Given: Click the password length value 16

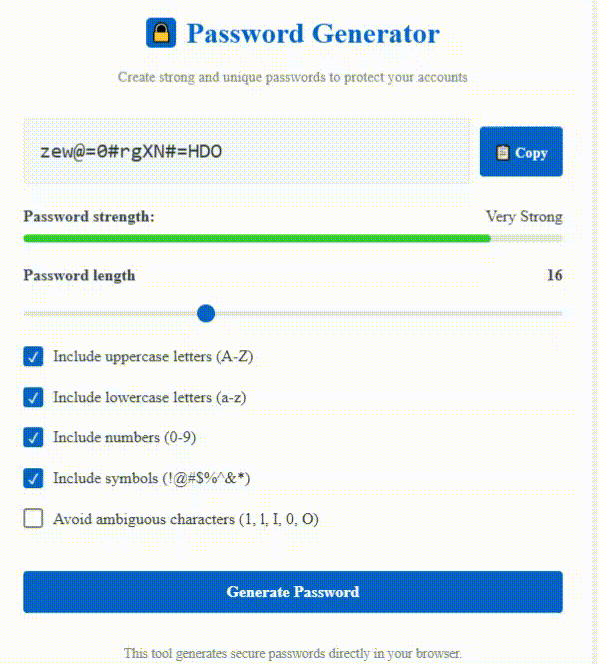Looking at the screenshot, I should click(555, 275).
